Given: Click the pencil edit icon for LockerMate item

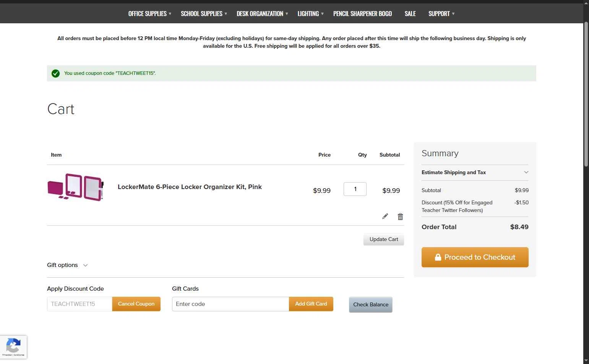Looking at the screenshot, I should point(385,217).
